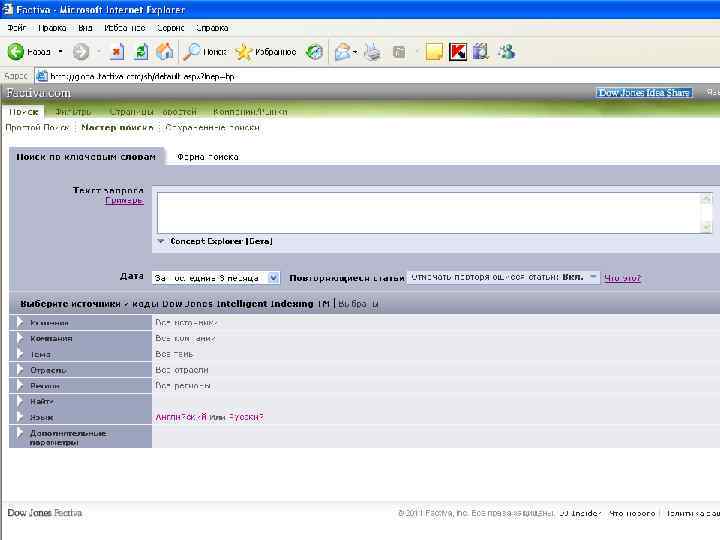Click the green Back arrow button
The image size is (720, 540).
pyautogui.click(x=16, y=51)
